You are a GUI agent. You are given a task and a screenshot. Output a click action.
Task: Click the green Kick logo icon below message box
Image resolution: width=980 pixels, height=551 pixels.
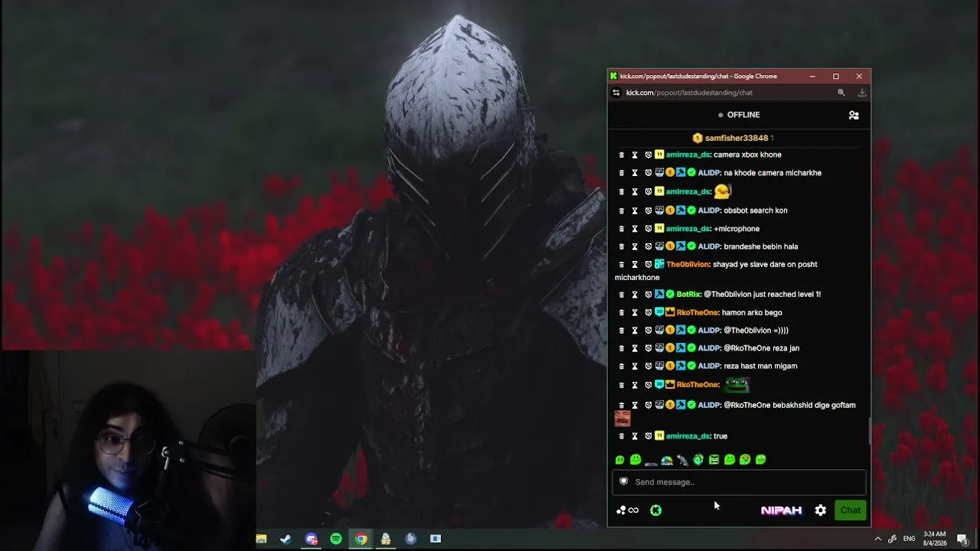pyautogui.click(x=656, y=510)
